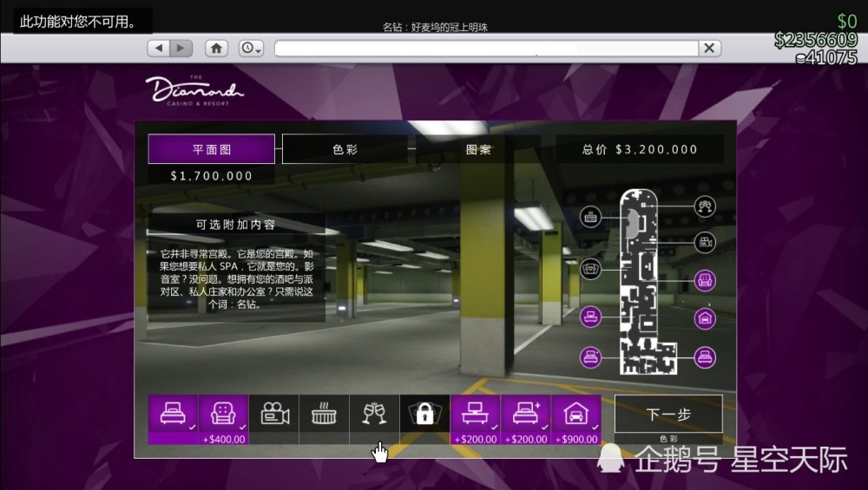
Task: Click the purple office desk icon beside floor plan
Action: pyautogui.click(x=590, y=317)
